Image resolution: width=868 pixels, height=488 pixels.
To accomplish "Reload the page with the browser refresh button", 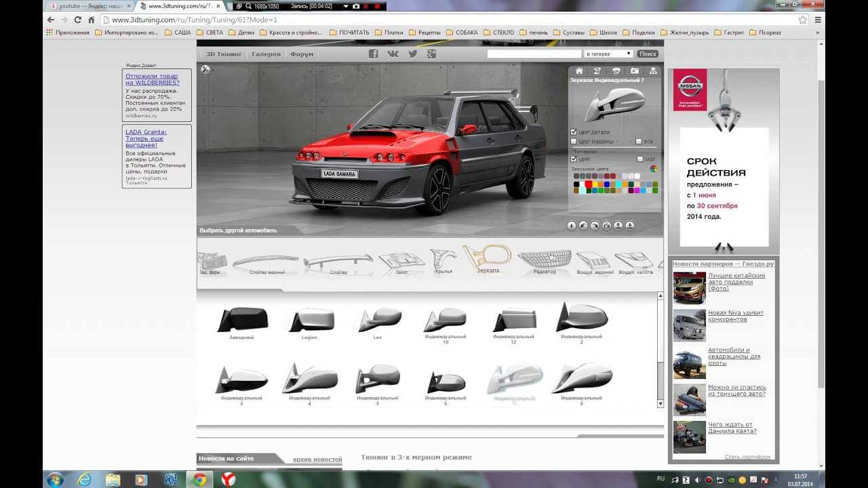I will coord(77,20).
